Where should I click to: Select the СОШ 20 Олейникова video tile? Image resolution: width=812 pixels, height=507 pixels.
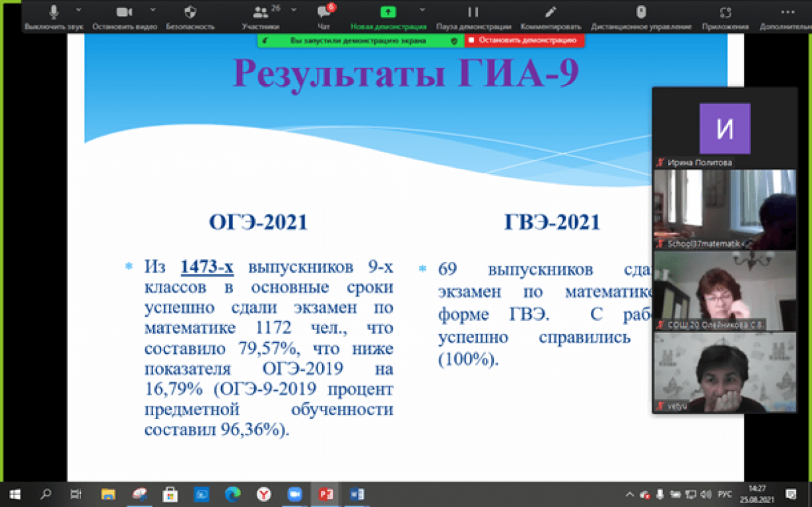coord(724,291)
